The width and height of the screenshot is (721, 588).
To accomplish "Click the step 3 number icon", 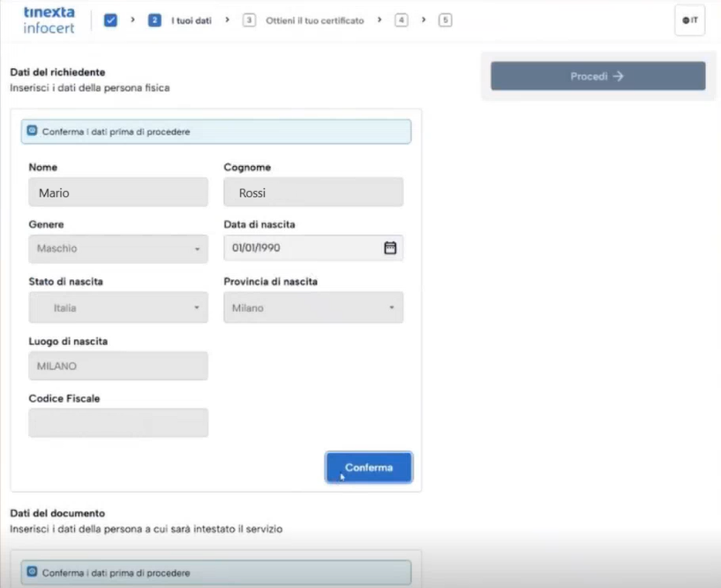I will [249, 20].
